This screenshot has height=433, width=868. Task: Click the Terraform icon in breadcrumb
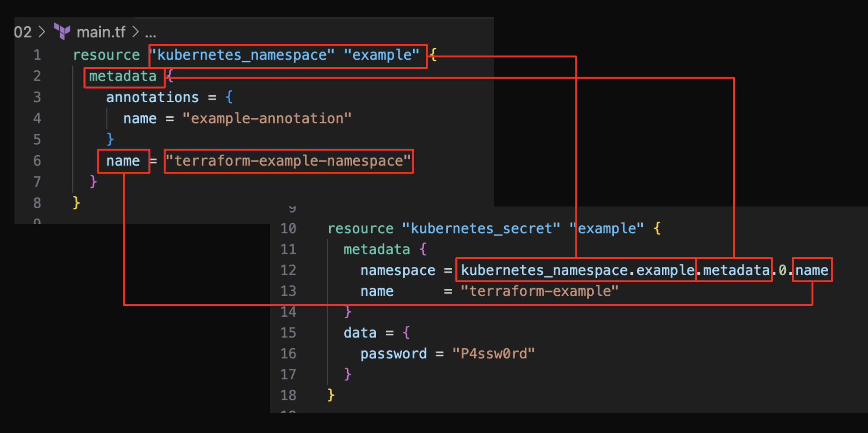point(62,31)
